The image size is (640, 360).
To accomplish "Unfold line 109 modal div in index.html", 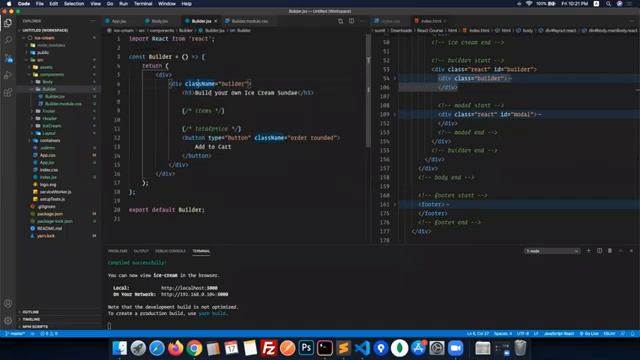I will pyautogui.click(x=395, y=115).
